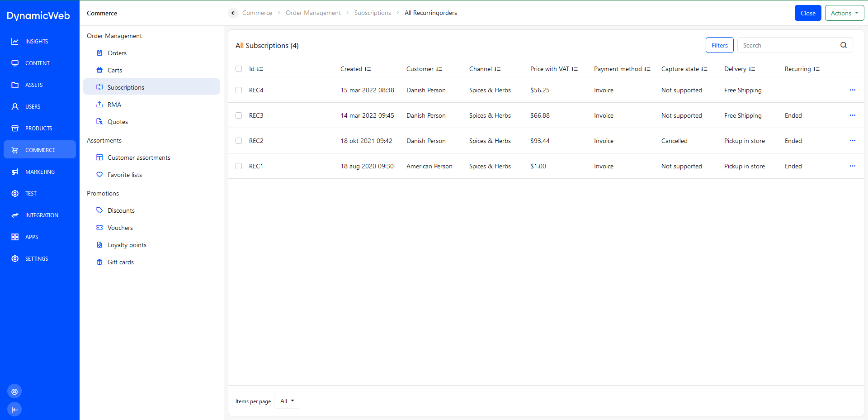Select the Commerce cart icon
Viewport: 868px width, 420px height.
pos(15,150)
